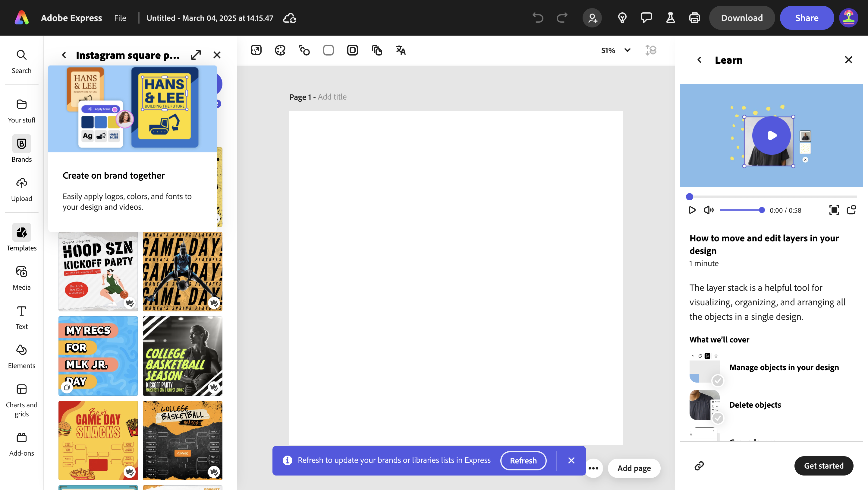Open the Media panel

pyautogui.click(x=21, y=277)
